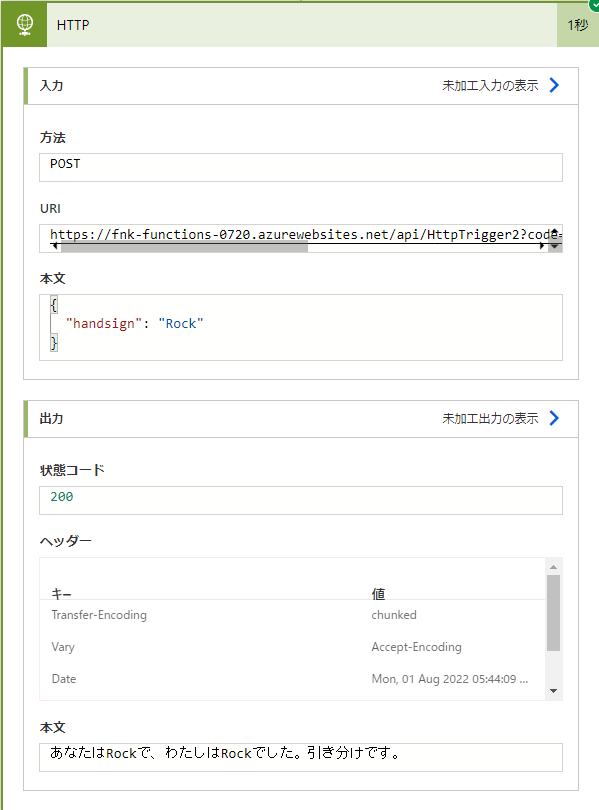Collapse the HTTP action header
599x810 pixels.
click(x=302, y=25)
